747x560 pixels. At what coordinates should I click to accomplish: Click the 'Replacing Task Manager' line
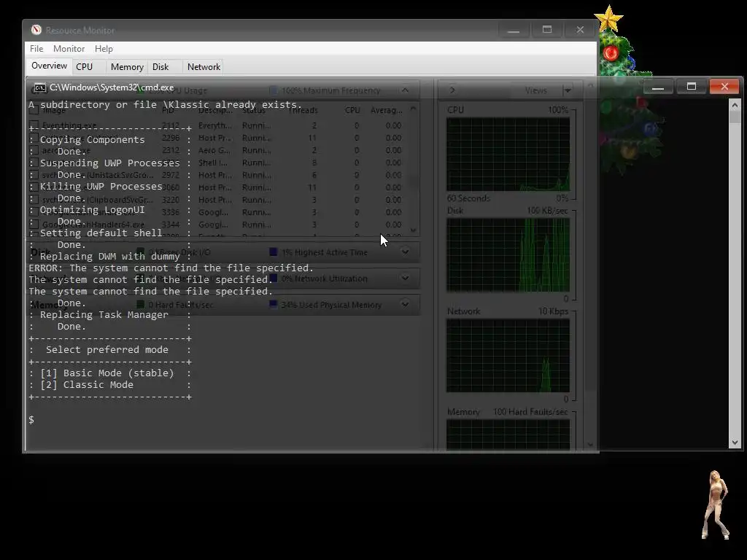coord(104,315)
